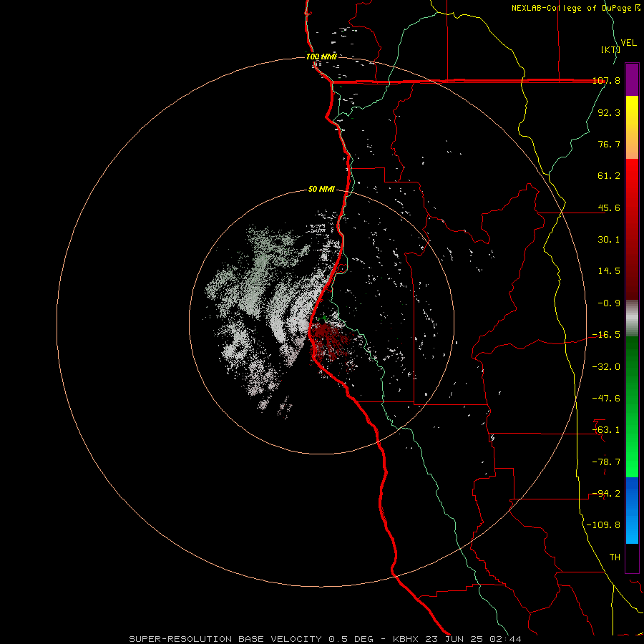Click the [KT] units label
Image resolution: width=644 pixels, height=644 pixels.
click(x=610, y=49)
